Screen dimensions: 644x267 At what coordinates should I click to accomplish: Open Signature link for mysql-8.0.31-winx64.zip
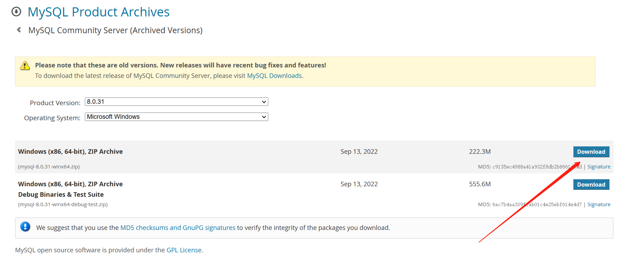(x=599, y=167)
